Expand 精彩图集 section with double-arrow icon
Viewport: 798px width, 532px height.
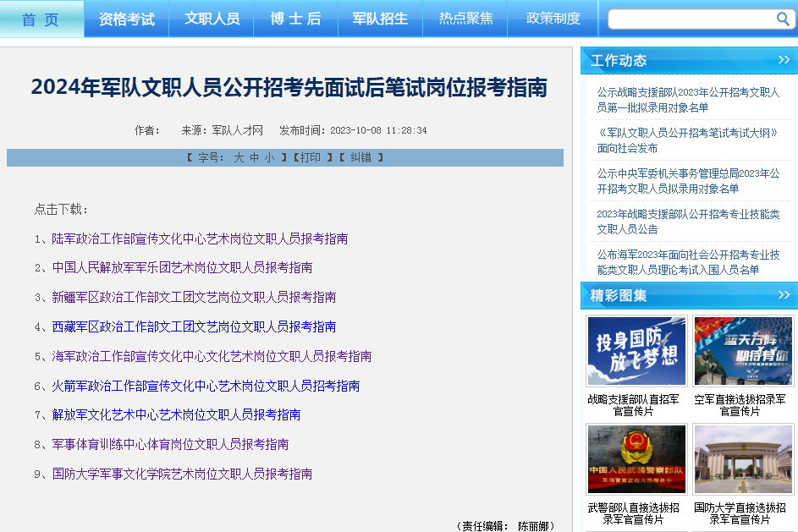click(x=783, y=295)
